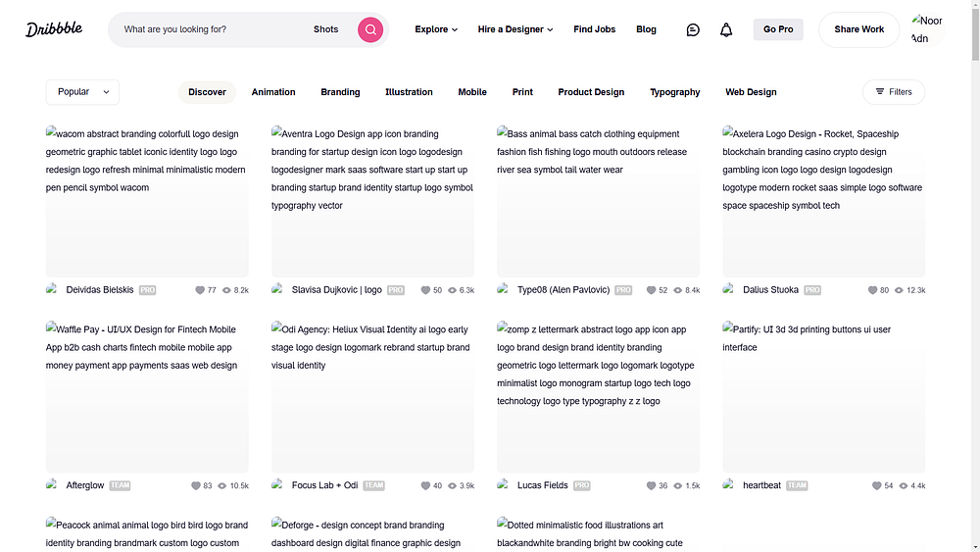Screen dimensions: 980x552
Task: Select the Product Design category tab
Action: pos(591,92)
